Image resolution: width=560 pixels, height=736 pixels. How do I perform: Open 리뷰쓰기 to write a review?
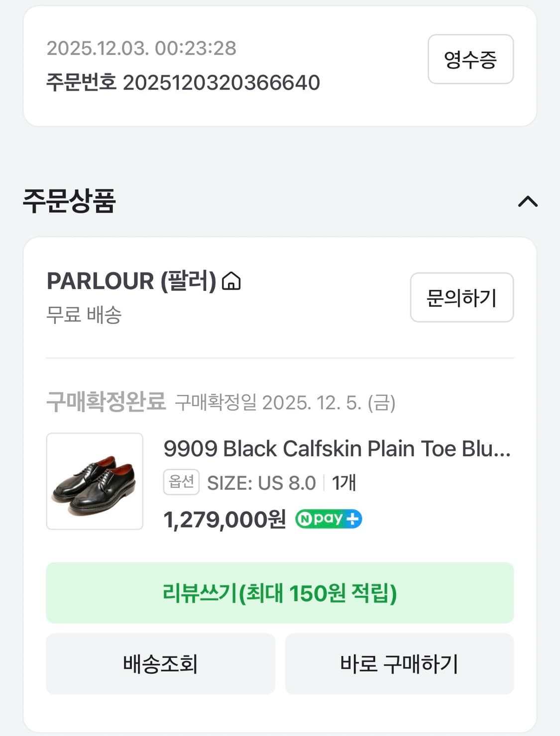(280, 593)
